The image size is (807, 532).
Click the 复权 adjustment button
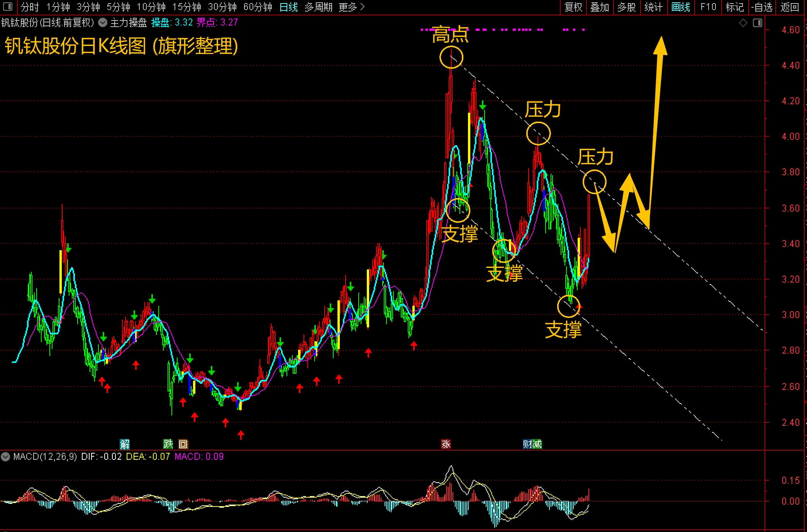coord(573,7)
